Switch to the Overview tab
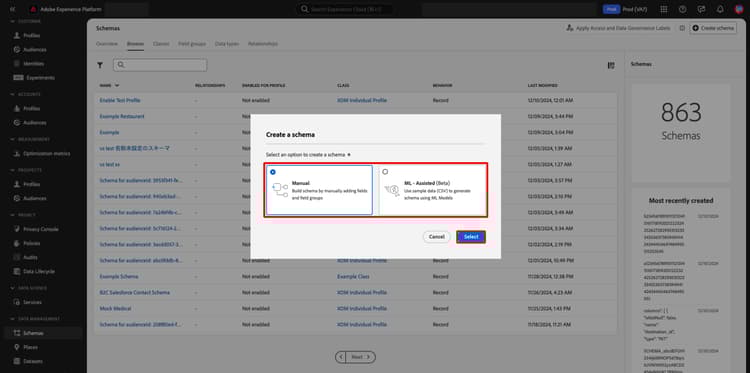750x373 pixels. click(x=107, y=44)
